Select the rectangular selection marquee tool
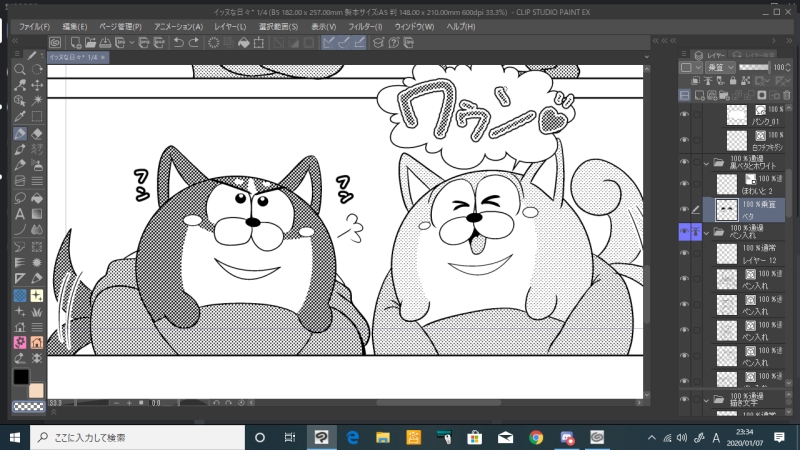 point(37,116)
